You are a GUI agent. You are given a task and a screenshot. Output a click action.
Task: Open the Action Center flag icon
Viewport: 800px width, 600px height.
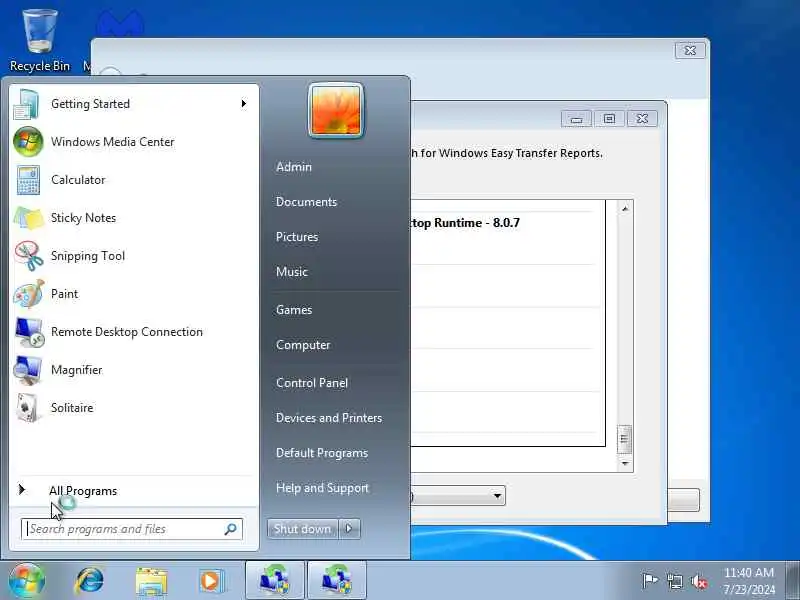(649, 581)
